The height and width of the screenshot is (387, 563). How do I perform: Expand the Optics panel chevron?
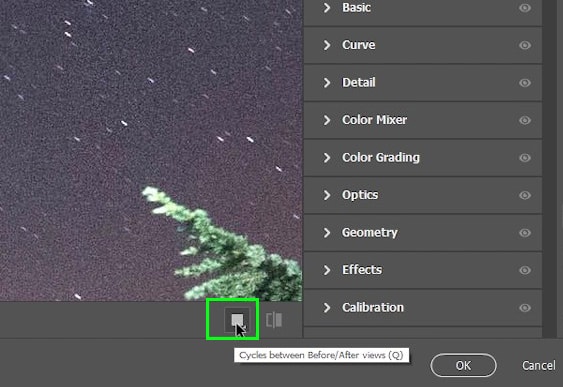coord(327,195)
